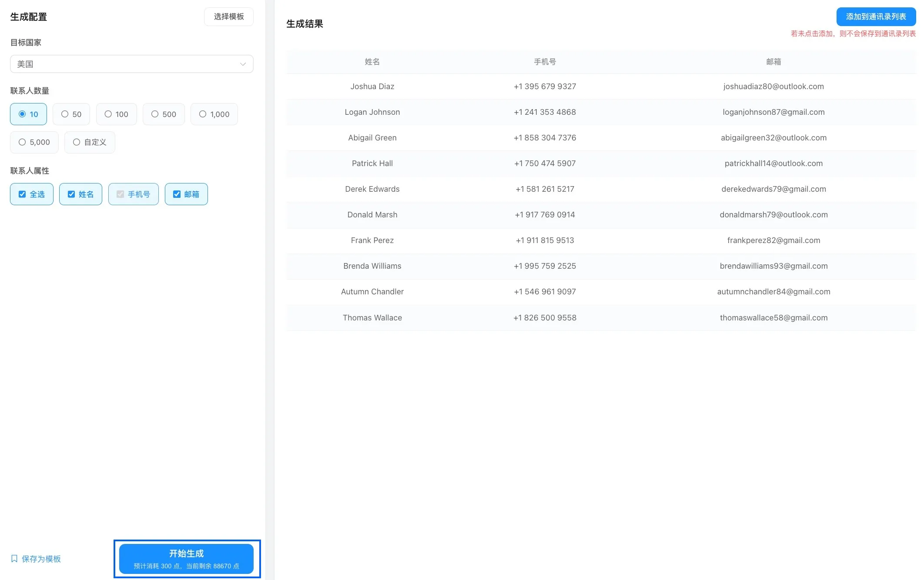This screenshot has height=580, width=924.
Task: Click phone number +1 995 759 2525
Action: [x=545, y=266]
